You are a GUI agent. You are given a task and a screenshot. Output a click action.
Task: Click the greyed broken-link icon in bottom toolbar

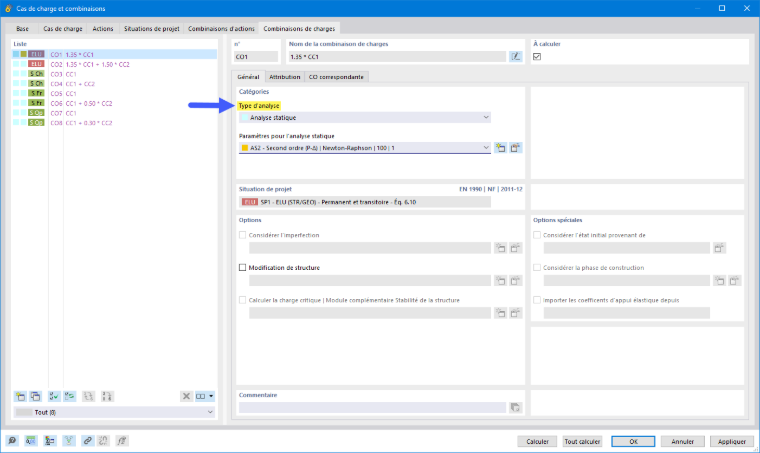103,441
